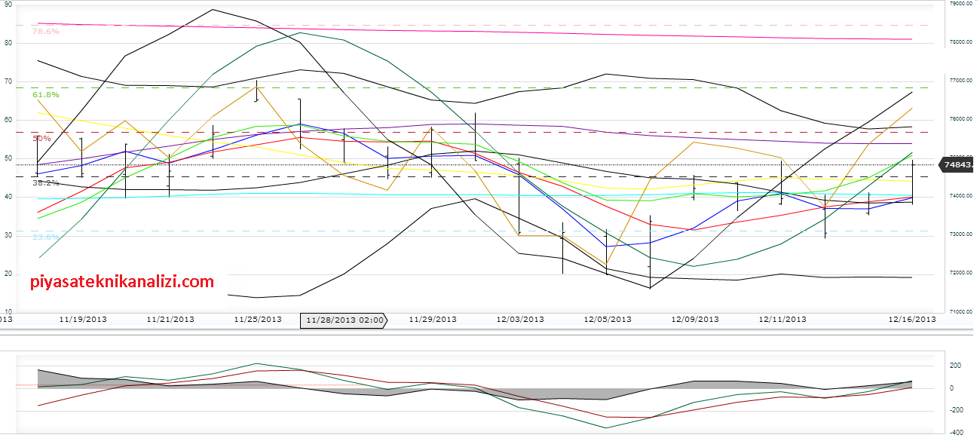Click the 12/09/2013 date label
This screenshot has height=438, width=980.
pos(695,320)
